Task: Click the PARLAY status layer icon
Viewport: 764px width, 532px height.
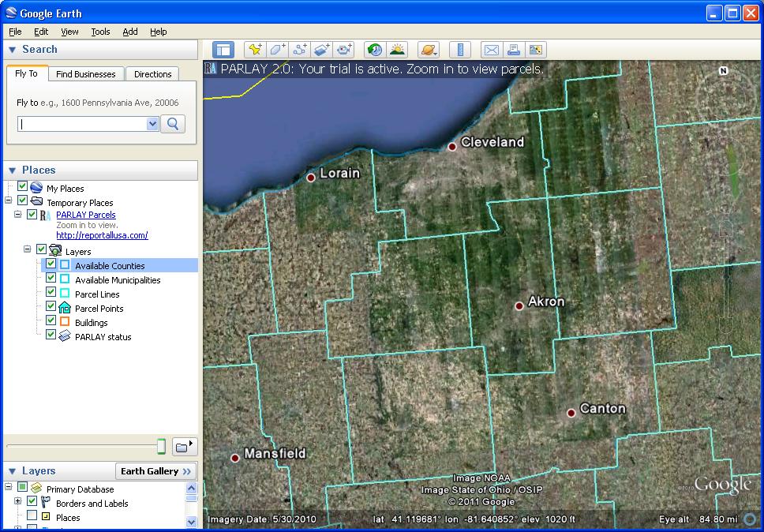Action: [64, 336]
